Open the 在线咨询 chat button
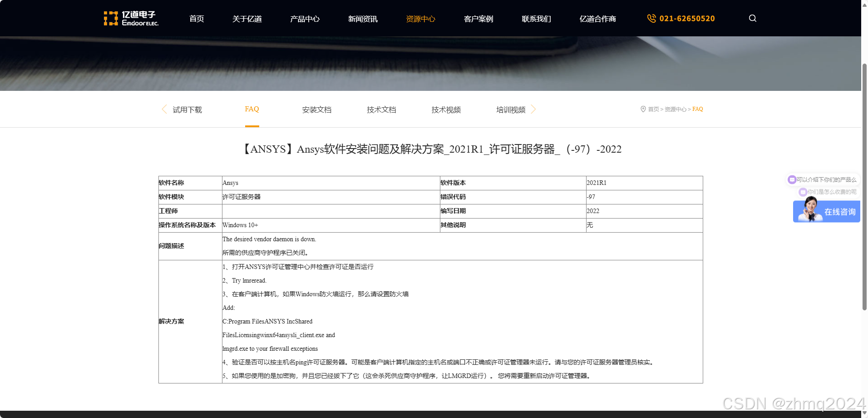Screen dimensions: 868x418 827,212
